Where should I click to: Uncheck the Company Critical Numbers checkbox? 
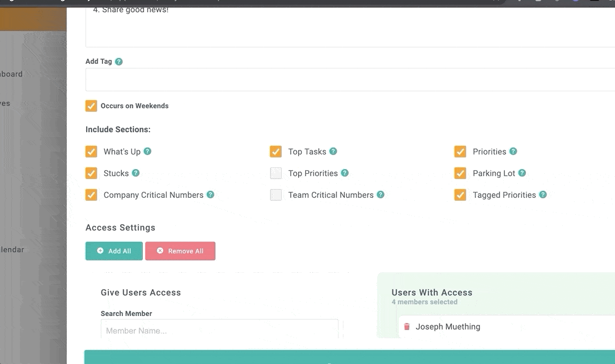coord(91,195)
